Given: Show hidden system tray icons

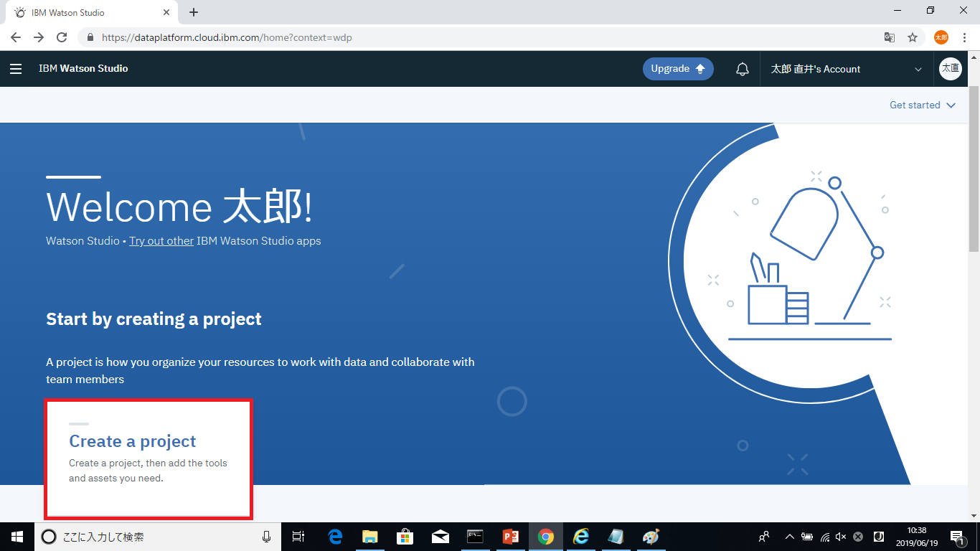Looking at the screenshot, I should [x=790, y=537].
